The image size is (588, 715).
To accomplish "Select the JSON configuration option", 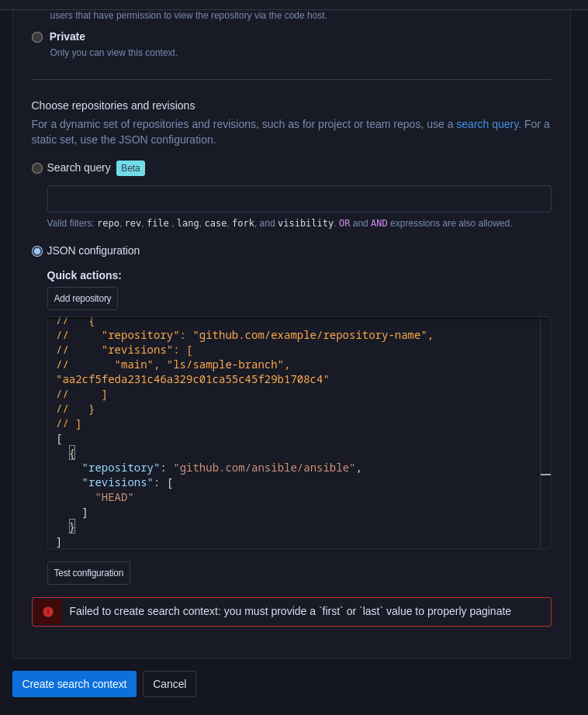I will [37, 250].
